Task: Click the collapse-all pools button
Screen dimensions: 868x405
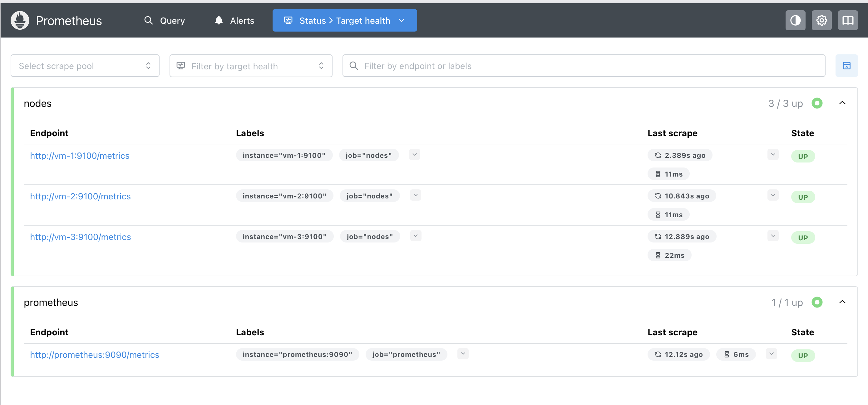Action: click(846, 66)
